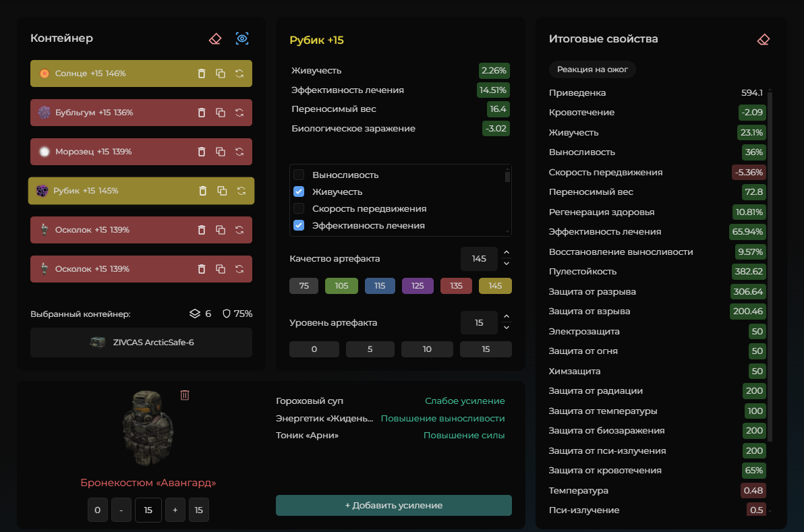Set quality to red 135 preset
Screen dimensions: 804x532
(x=457, y=285)
